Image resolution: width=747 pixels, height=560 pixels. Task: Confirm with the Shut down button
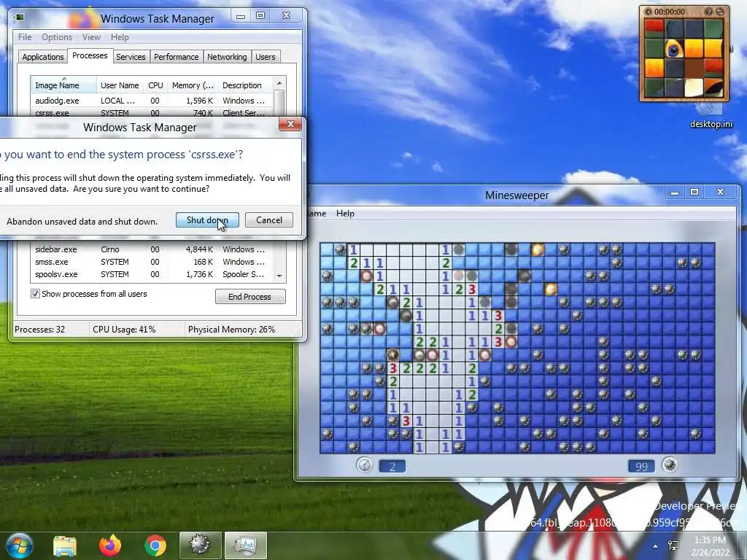pos(207,220)
